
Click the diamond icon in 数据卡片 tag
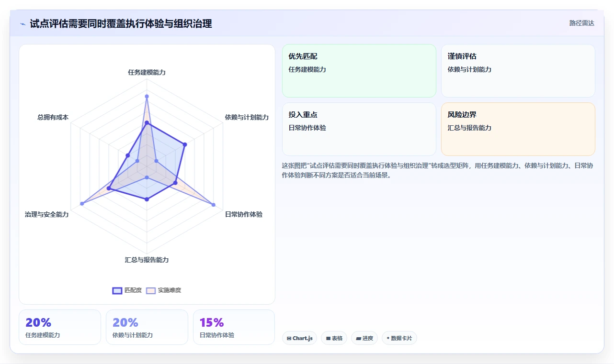click(388, 338)
